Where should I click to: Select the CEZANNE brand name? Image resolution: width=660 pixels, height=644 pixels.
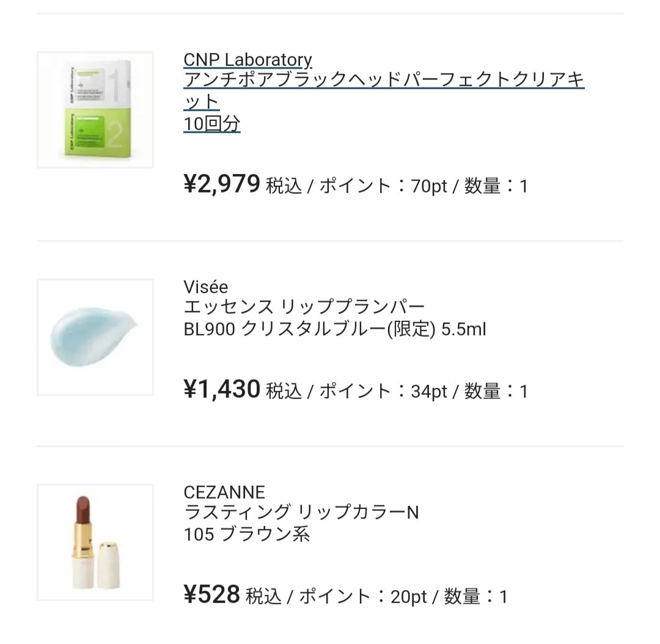point(224,492)
